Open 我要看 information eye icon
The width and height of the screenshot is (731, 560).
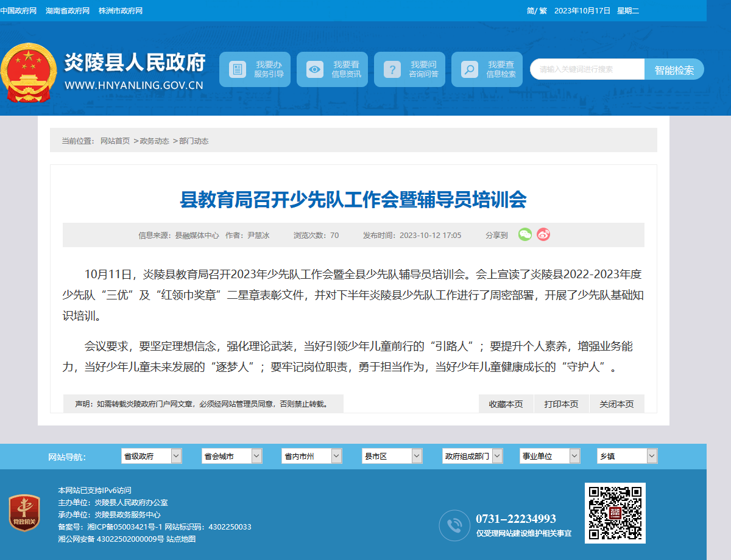[x=315, y=69]
